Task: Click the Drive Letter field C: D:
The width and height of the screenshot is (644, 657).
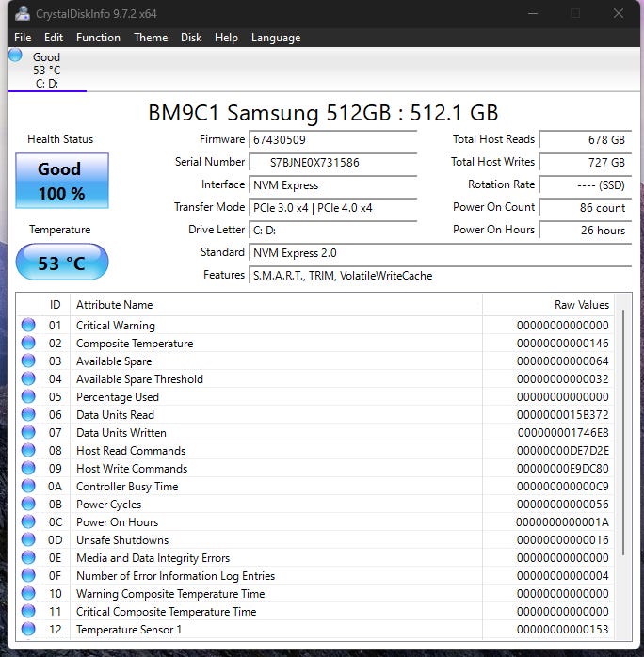Action: [332, 230]
